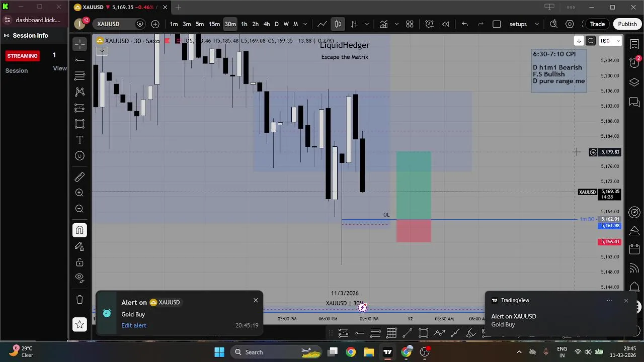Open the favorites star toolbar icon

(x=79, y=325)
